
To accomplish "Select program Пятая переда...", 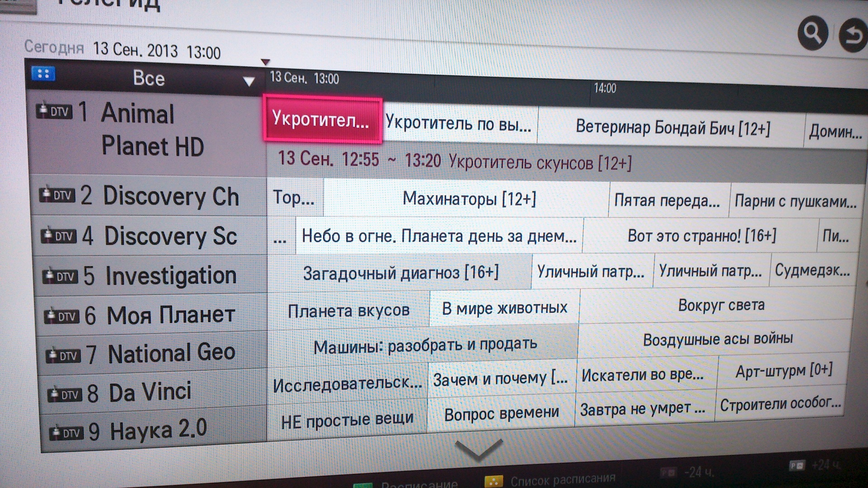I will point(669,200).
